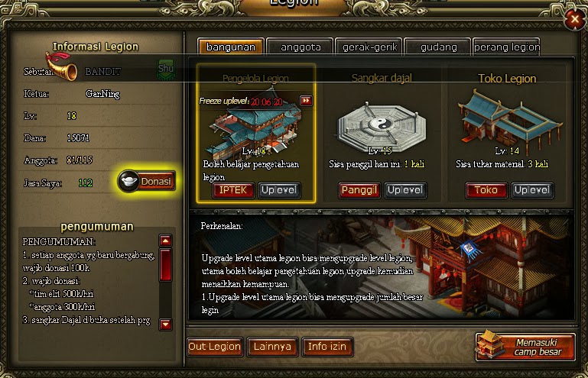
Task: Click the Donasi silver ingot button
Action: 146,181
